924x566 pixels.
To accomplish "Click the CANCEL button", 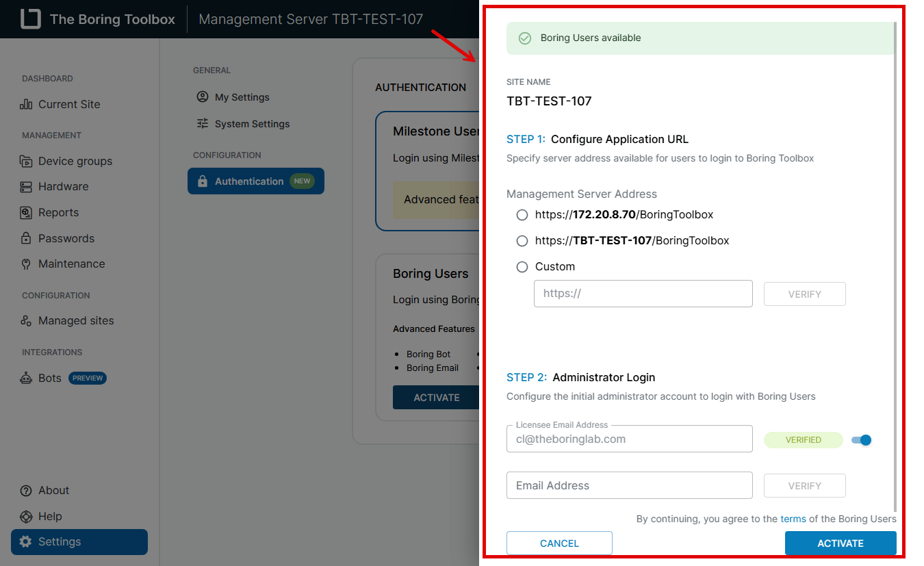I will (559, 543).
